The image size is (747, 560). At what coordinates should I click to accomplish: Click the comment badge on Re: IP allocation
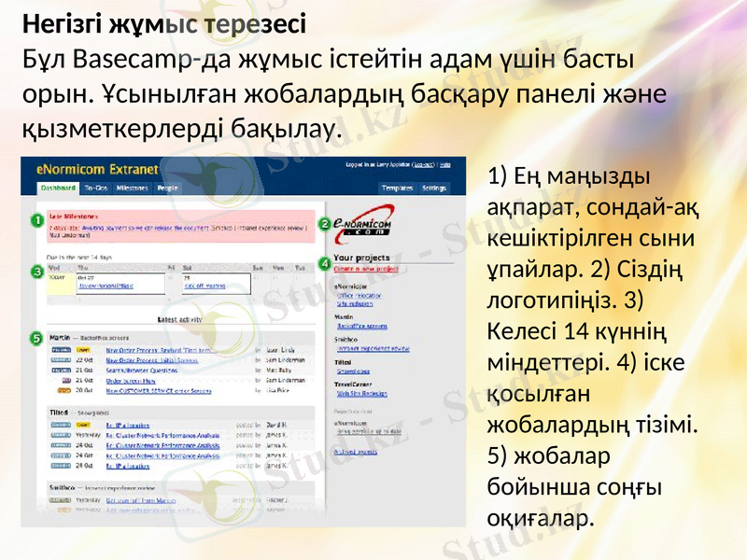60,424
